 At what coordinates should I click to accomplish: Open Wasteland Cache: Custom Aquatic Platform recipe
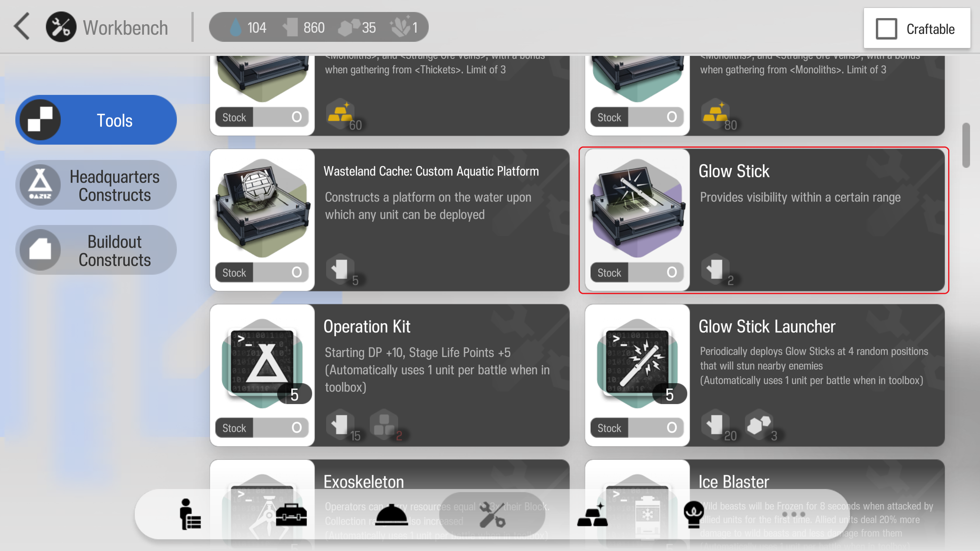389,220
